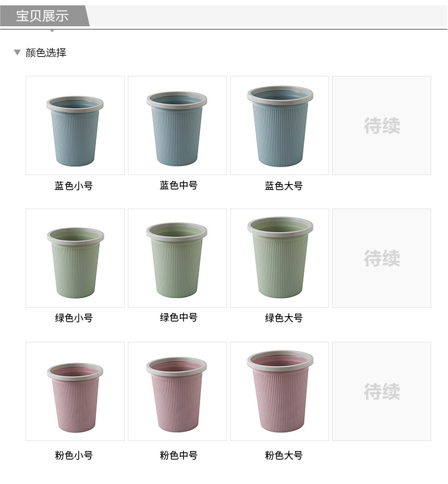Click the 待续 placeholder in blue row
This screenshot has height=484, width=448.
(x=382, y=125)
